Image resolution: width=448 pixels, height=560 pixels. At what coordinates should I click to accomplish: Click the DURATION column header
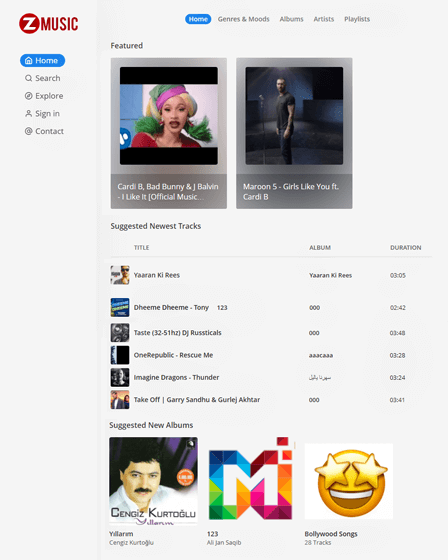[x=405, y=248]
